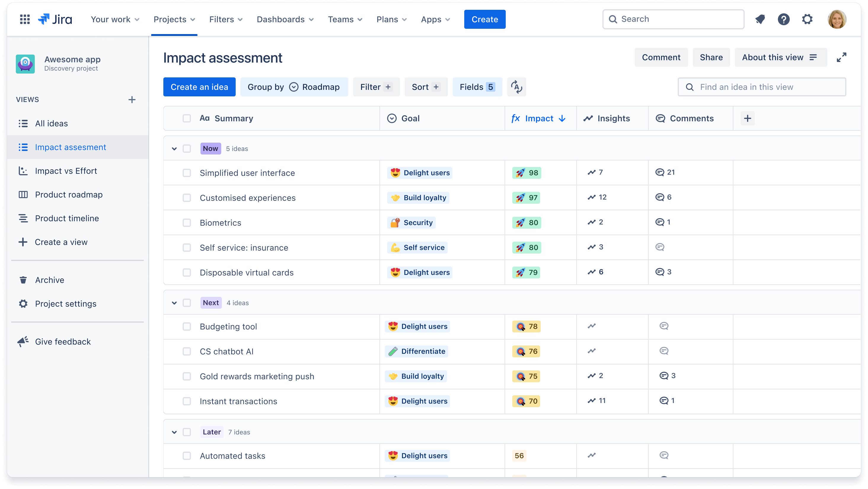Collapse the Next group expander
868x489 pixels.
click(174, 302)
